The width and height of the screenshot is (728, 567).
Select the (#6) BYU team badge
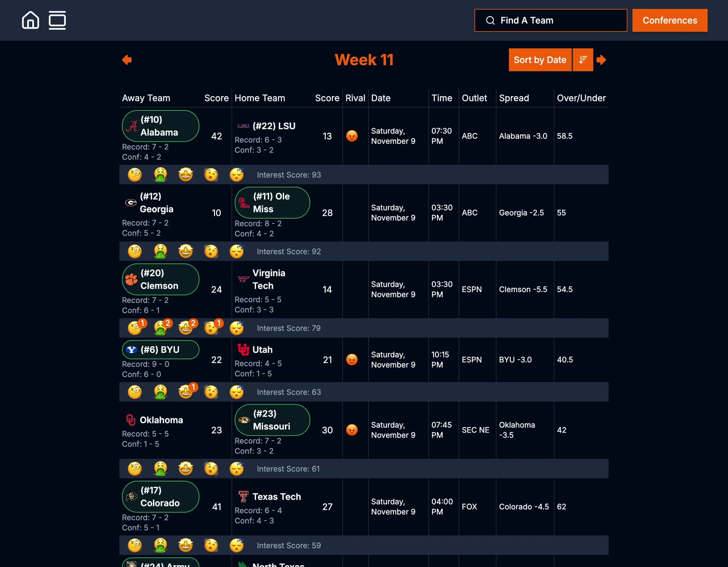[161, 349]
